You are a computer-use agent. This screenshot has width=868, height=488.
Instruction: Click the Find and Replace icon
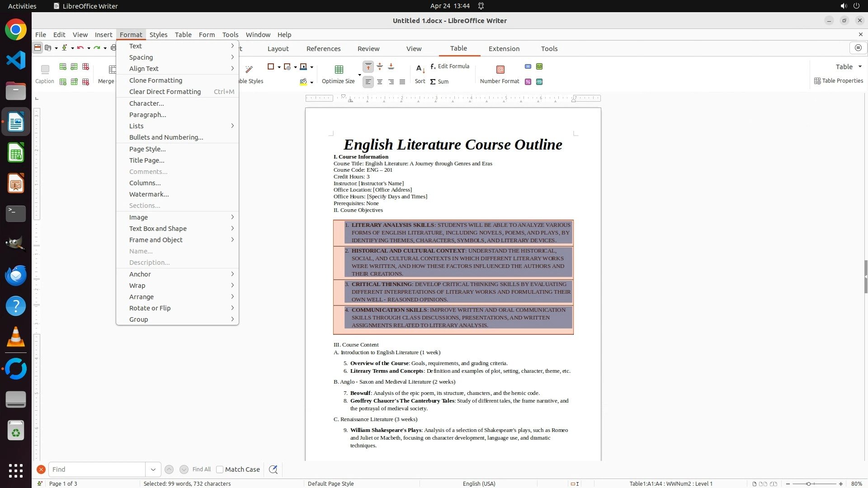(273, 469)
